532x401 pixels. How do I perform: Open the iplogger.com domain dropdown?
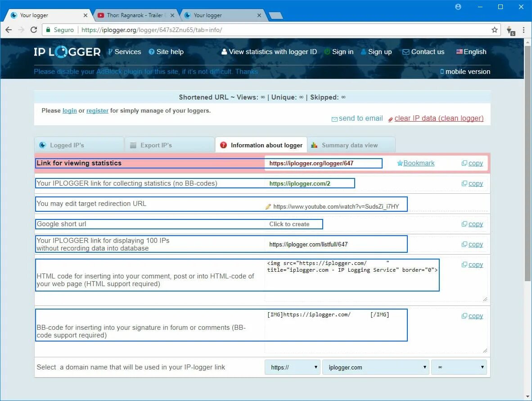pyautogui.click(x=375, y=367)
